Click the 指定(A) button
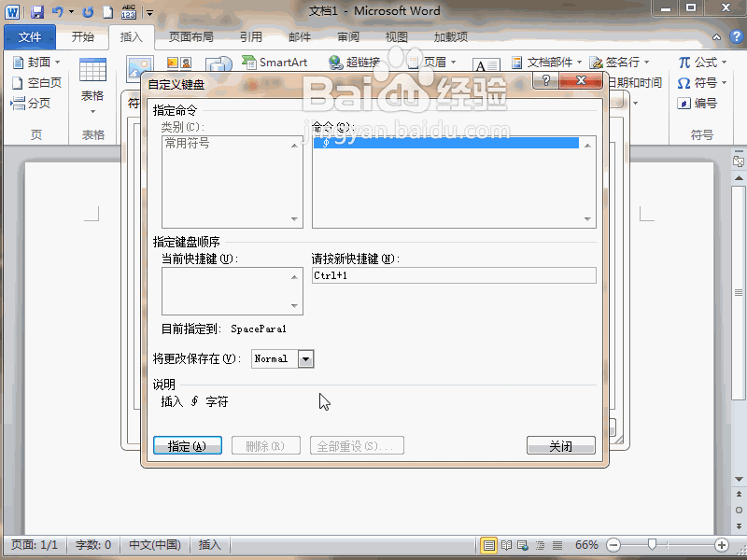Screen dimensions: 747x560 pos(186,445)
